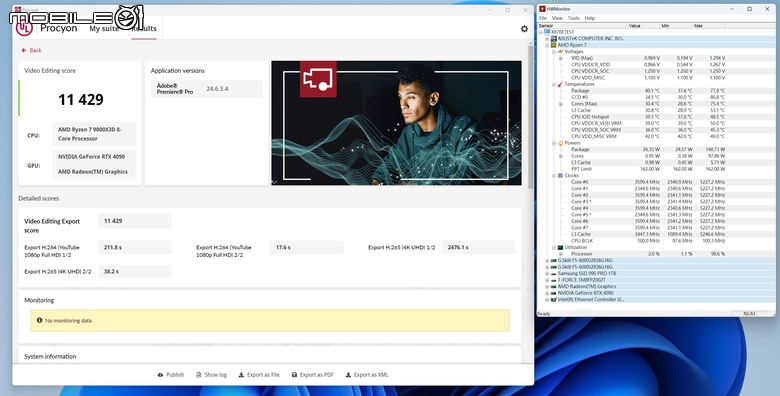
Task: Export the result as PDF
Action: click(312, 375)
